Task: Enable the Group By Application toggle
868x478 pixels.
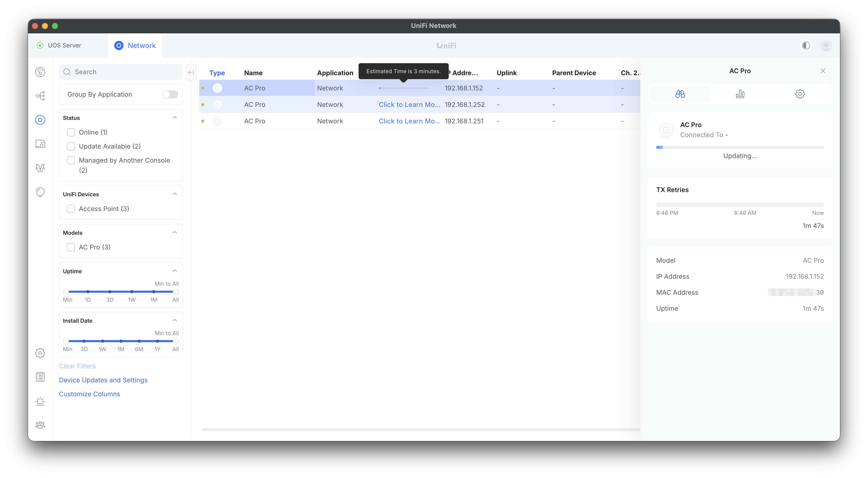Action: point(170,94)
